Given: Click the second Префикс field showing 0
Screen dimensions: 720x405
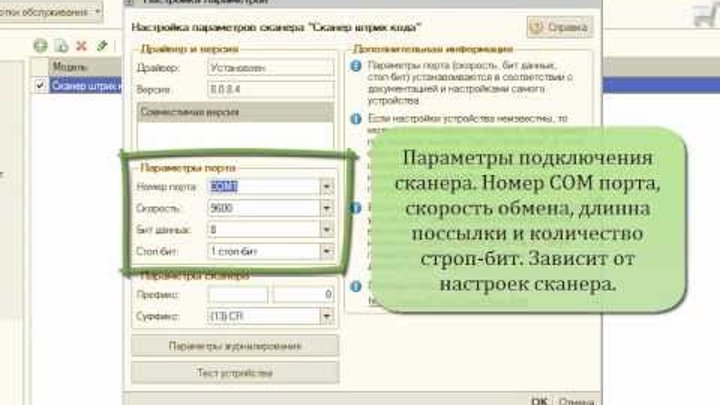Looking at the screenshot, I should (303, 294).
